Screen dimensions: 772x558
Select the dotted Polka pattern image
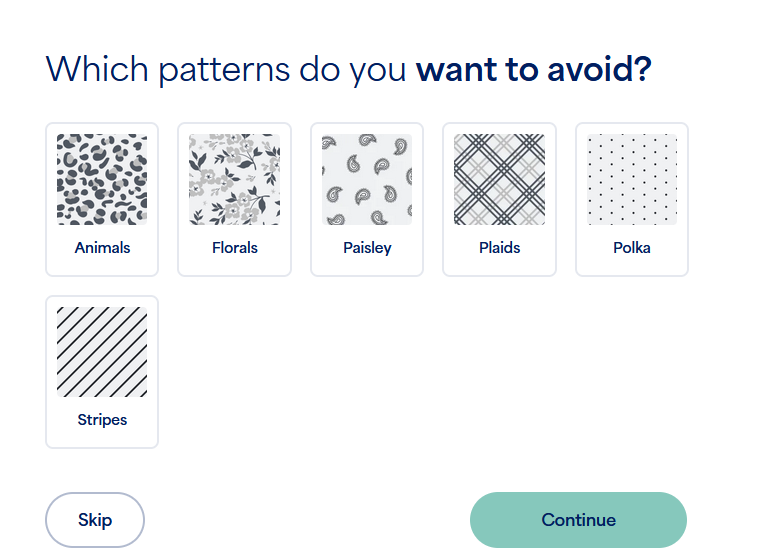[632, 179]
